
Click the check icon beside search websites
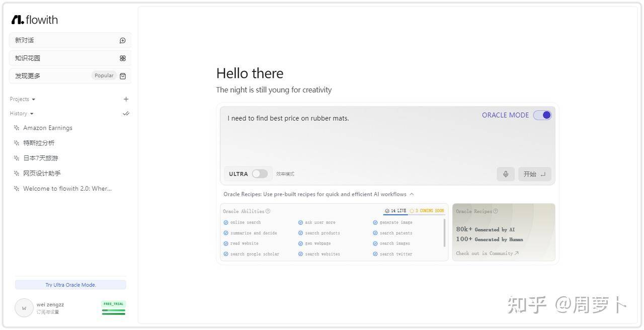pos(300,254)
